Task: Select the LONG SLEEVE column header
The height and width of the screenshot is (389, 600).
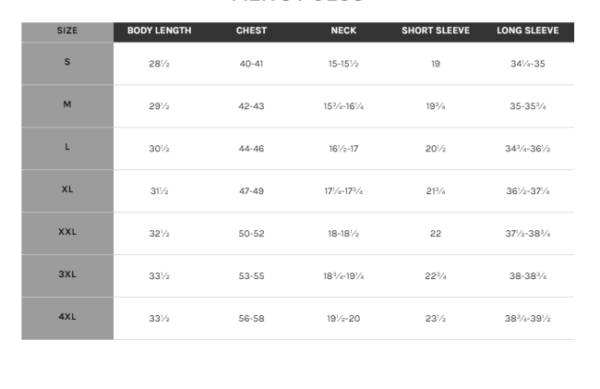Action: [528, 31]
